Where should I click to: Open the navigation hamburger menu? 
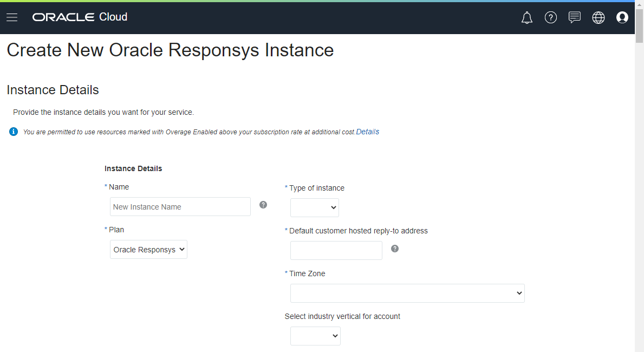12,17
